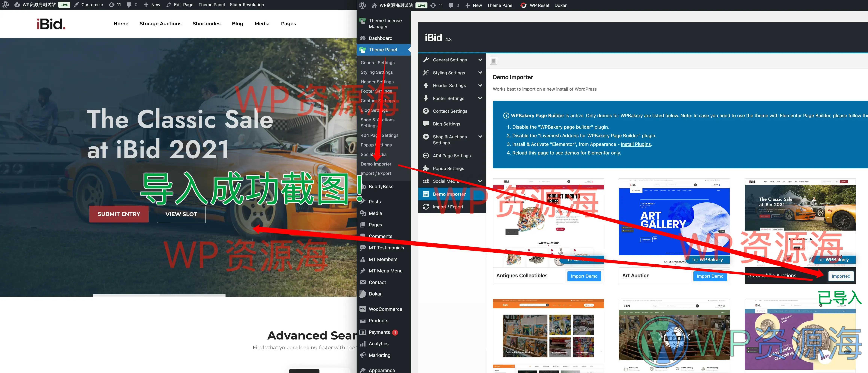Click the Blog Settings chat icon
This screenshot has width=868, height=373.
coord(426,124)
